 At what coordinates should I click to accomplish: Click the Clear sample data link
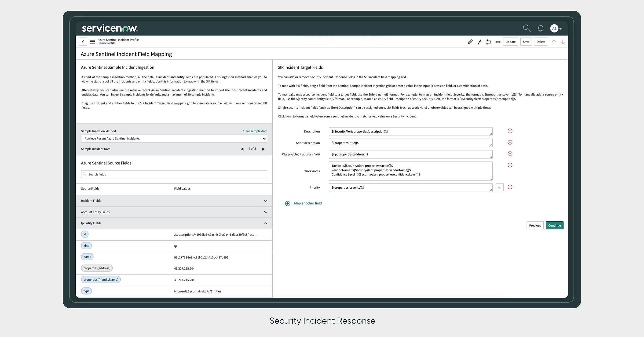(255, 131)
